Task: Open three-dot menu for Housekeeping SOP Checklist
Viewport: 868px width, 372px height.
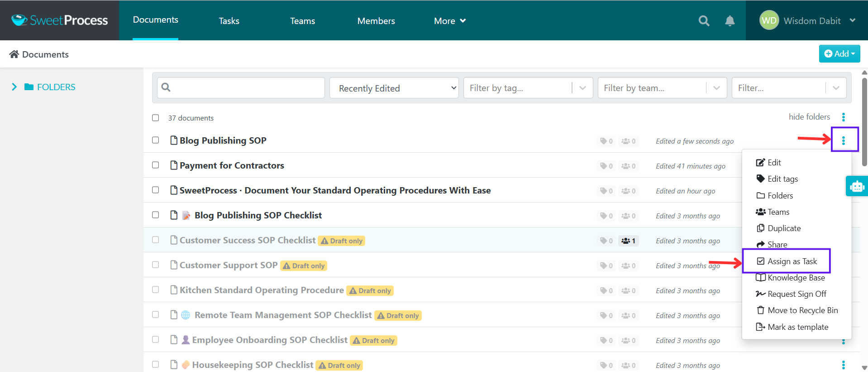Action: (x=843, y=365)
